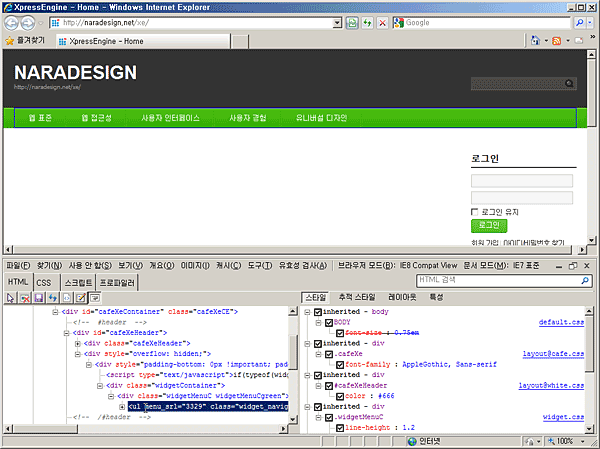
Task: Expand the ul menu_srl tree node
Action: pyautogui.click(x=121, y=408)
